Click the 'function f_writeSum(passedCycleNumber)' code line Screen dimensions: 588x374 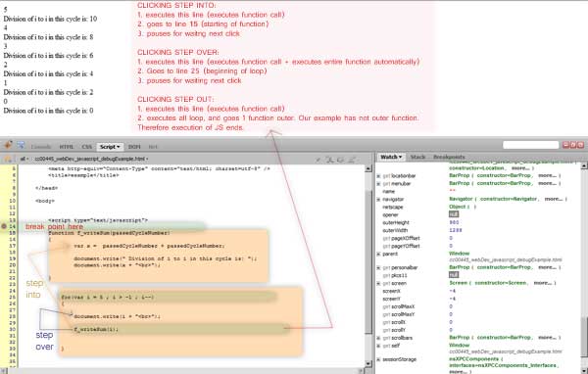click(x=110, y=233)
